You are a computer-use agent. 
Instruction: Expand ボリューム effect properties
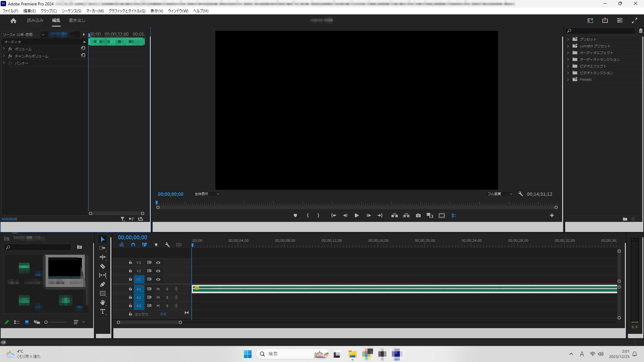pyautogui.click(x=4, y=49)
